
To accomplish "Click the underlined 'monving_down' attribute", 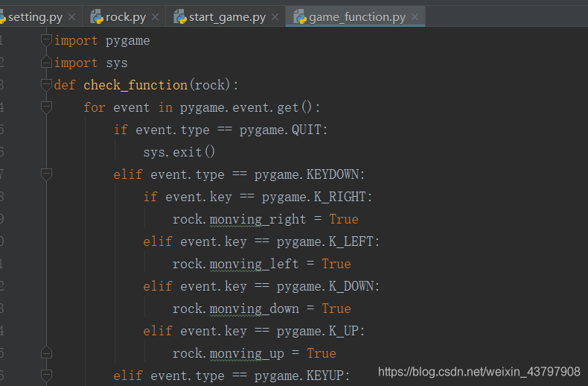I will pyautogui.click(x=254, y=309).
